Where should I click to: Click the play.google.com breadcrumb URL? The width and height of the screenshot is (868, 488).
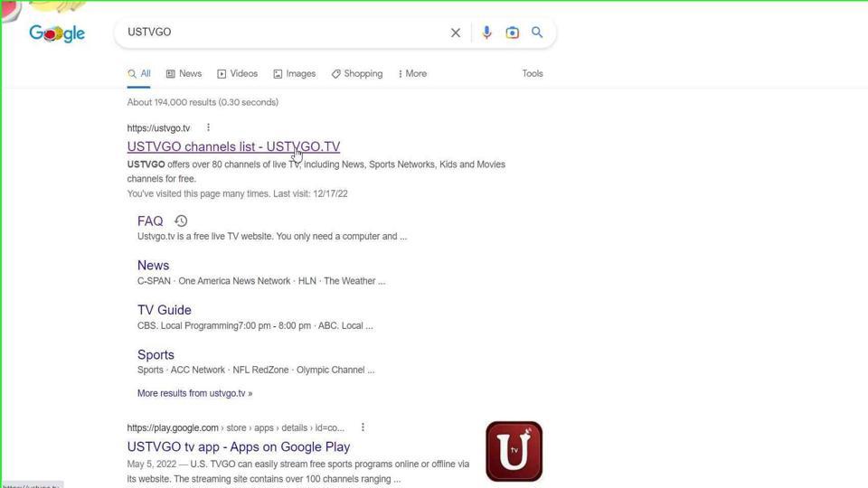(236, 427)
